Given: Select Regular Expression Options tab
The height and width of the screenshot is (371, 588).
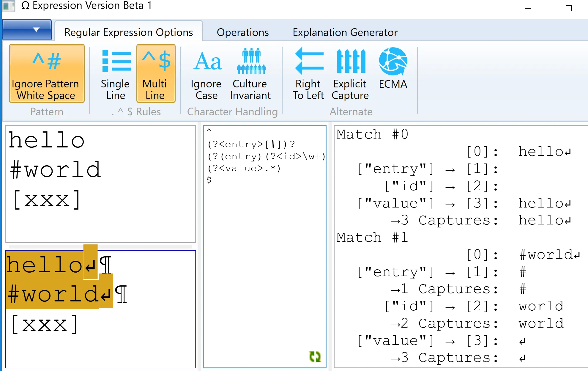Looking at the screenshot, I should point(128,32).
